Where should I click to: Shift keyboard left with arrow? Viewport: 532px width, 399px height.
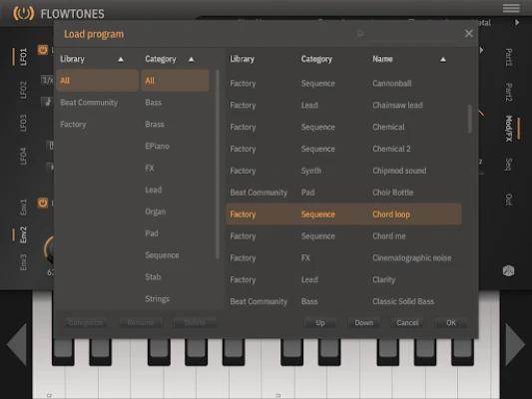pos(17,344)
